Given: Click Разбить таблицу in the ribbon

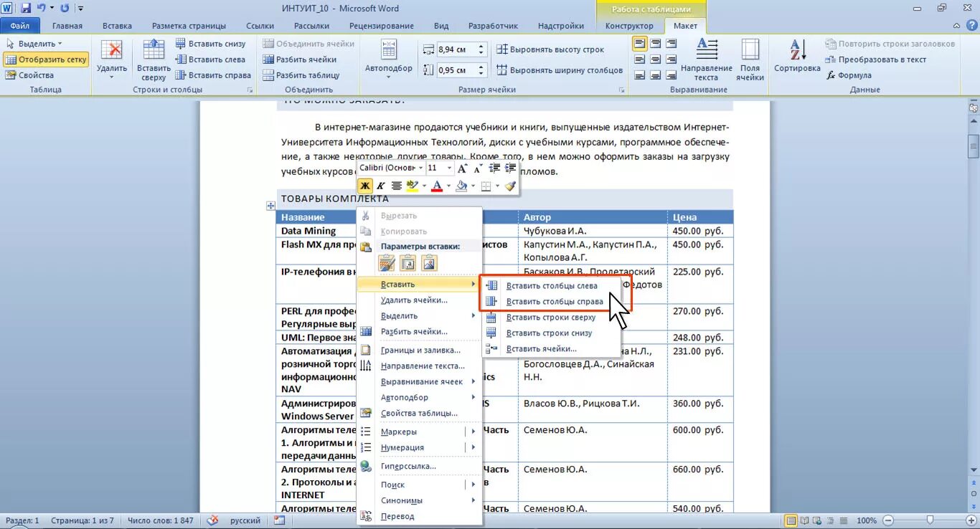Looking at the screenshot, I should pos(301,75).
